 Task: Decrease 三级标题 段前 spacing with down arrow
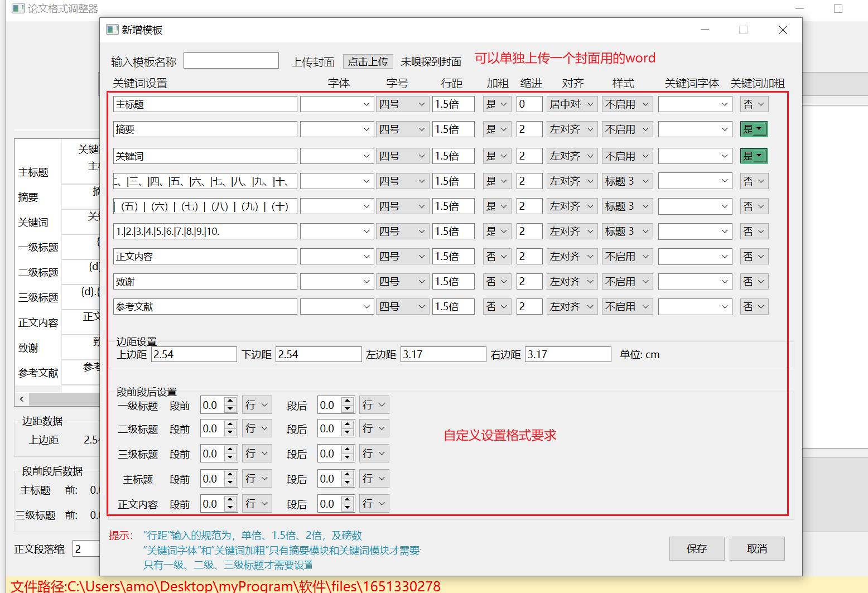coord(230,458)
